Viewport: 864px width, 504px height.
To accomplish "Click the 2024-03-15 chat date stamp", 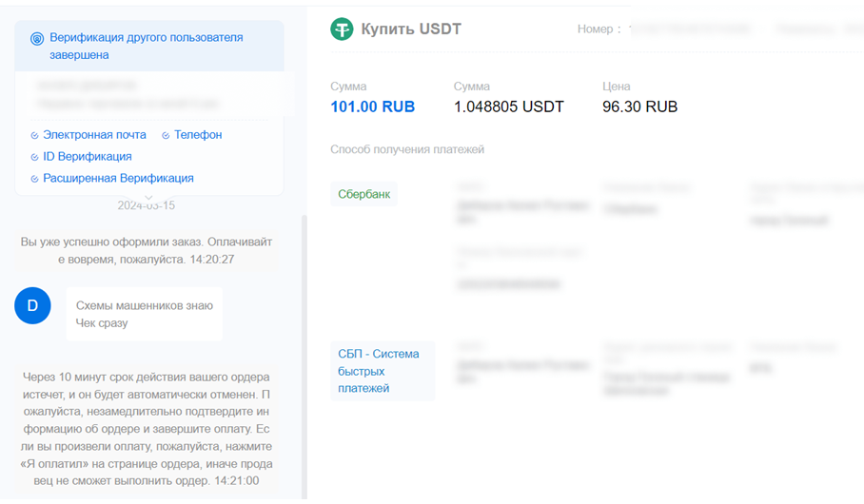I will coord(146,205).
